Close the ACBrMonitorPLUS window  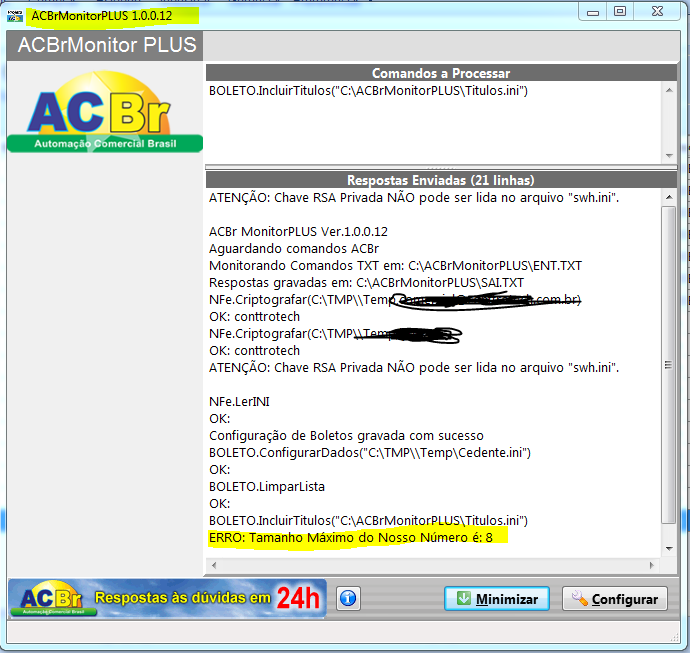pos(657,12)
